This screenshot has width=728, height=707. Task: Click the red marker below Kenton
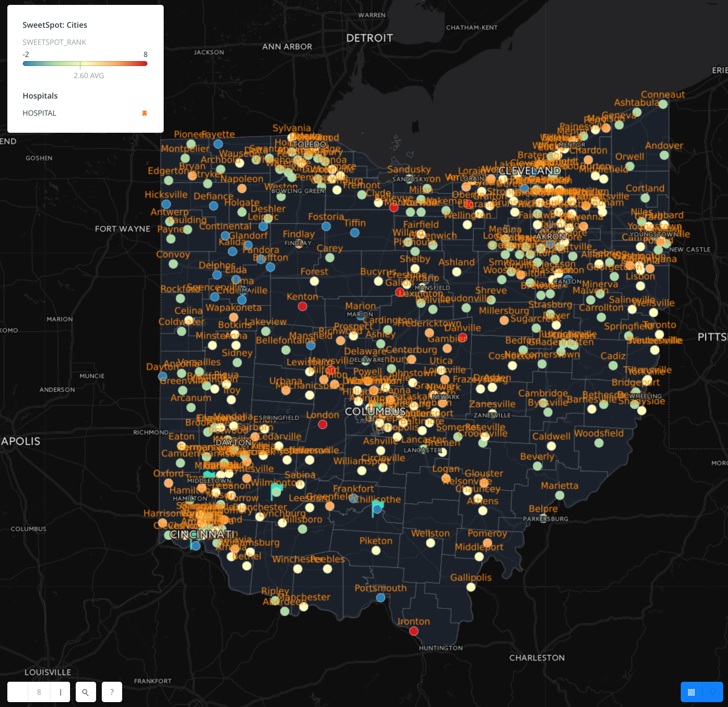tap(302, 306)
